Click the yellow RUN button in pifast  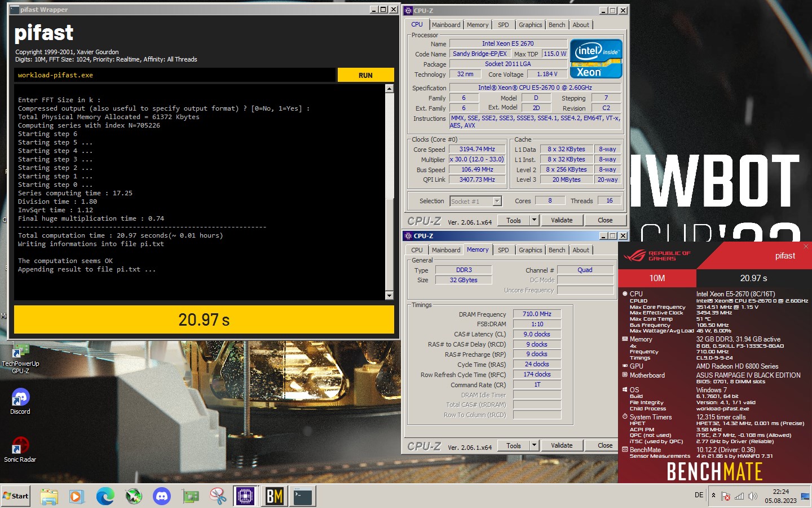tap(365, 75)
